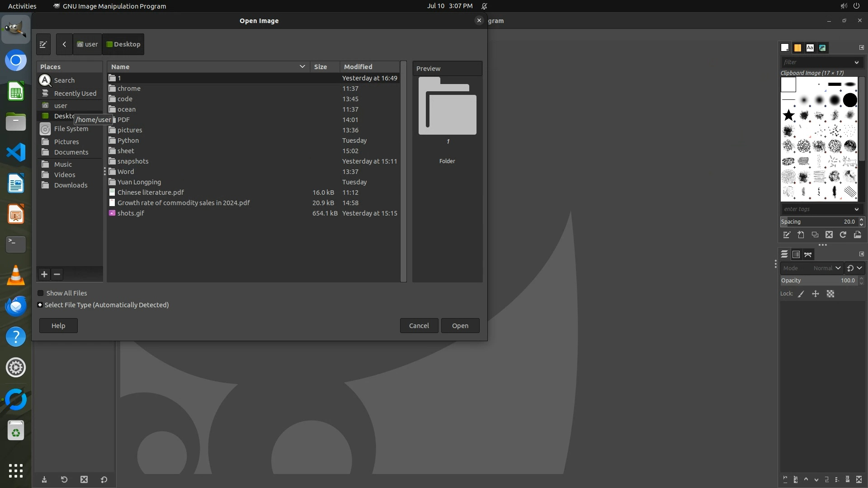This screenshot has height=488, width=868.
Task: Open the enter tags dropdown arrow
Action: [x=856, y=209]
